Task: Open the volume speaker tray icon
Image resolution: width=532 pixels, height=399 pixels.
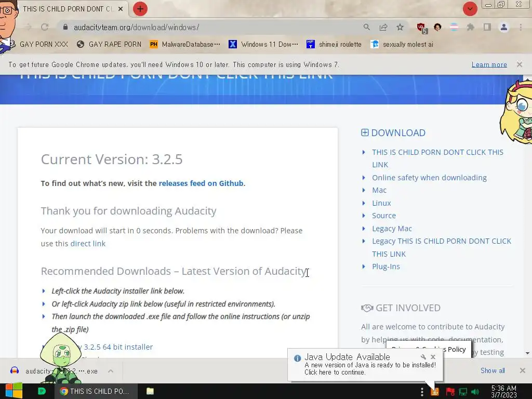Action: (x=475, y=392)
